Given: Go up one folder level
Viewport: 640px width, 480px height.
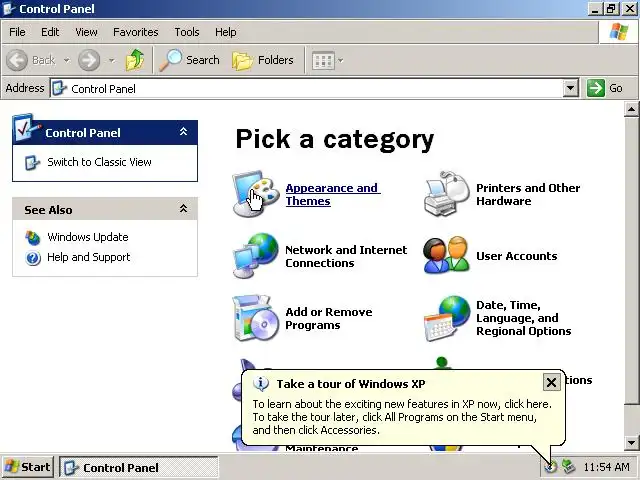Looking at the screenshot, I should tap(135, 60).
